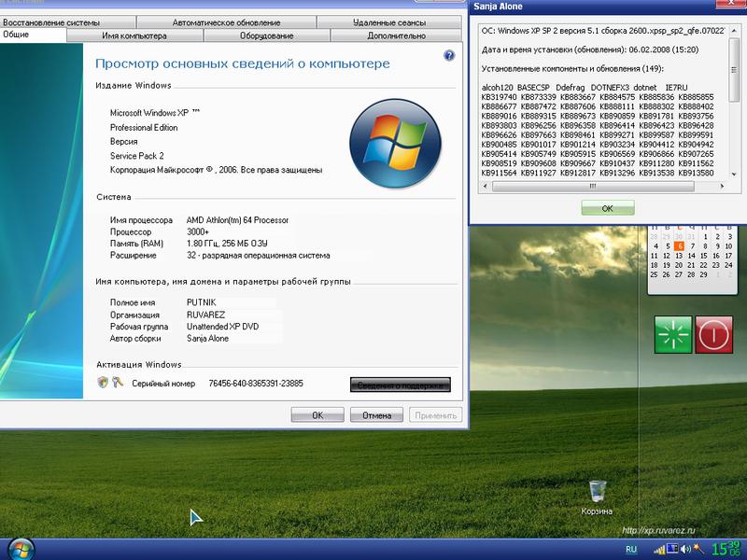This screenshot has width=747, height=560.
Task: Click the green restart widget button
Action: click(673, 334)
